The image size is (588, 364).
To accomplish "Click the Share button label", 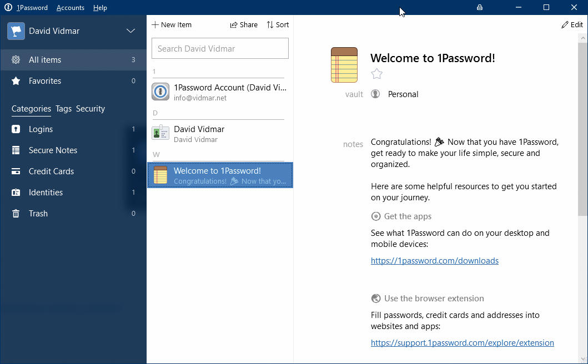I will tap(249, 25).
